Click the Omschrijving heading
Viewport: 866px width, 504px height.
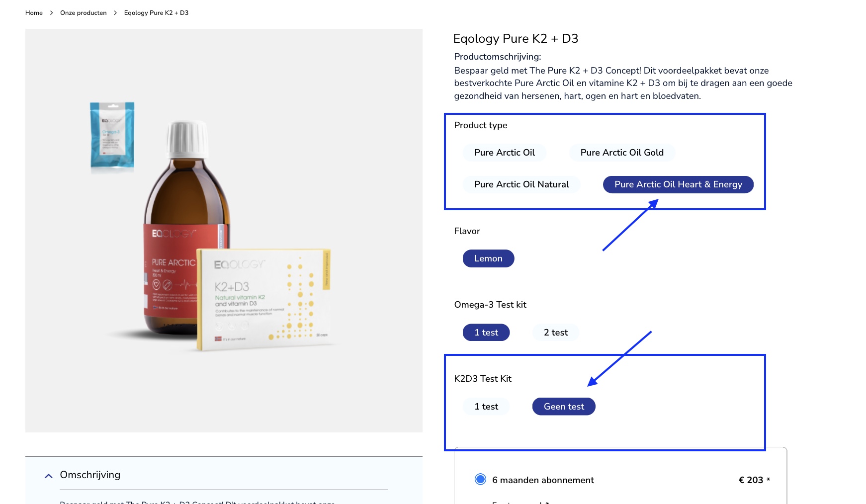pos(90,475)
